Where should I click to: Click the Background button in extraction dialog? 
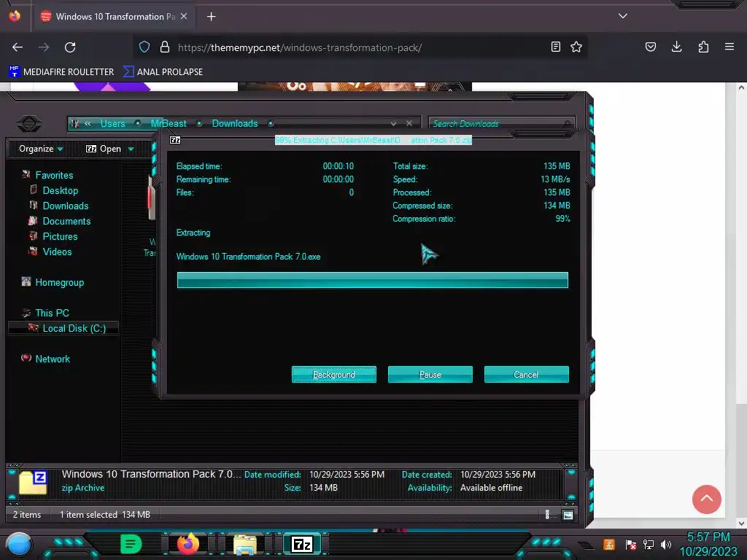pyautogui.click(x=333, y=374)
